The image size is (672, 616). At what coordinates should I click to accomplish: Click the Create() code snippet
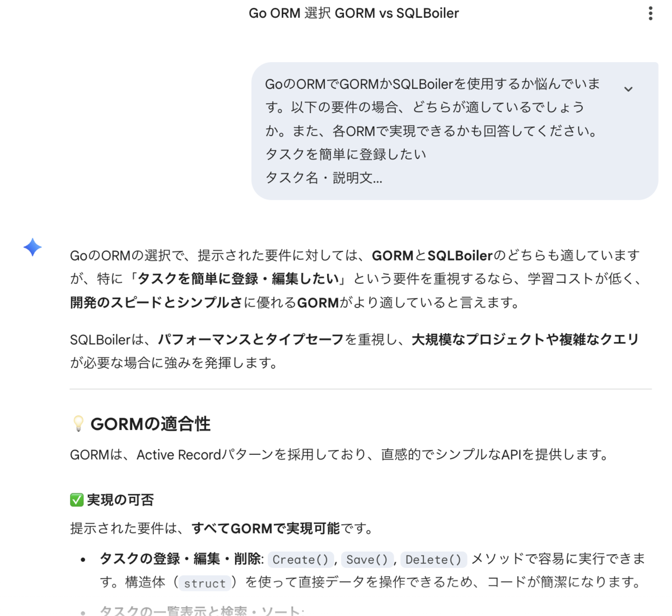tap(301, 559)
